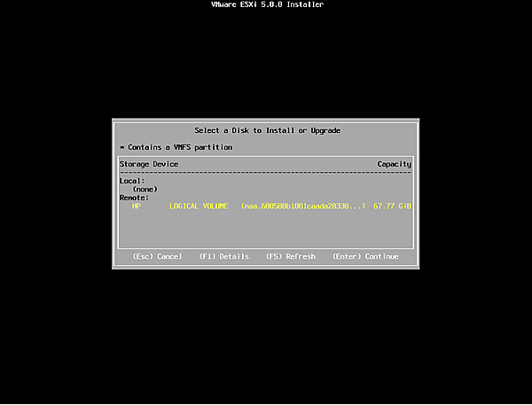This screenshot has width=532, height=405.
Task: Click the Storage Device column header
Action: (149, 164)
